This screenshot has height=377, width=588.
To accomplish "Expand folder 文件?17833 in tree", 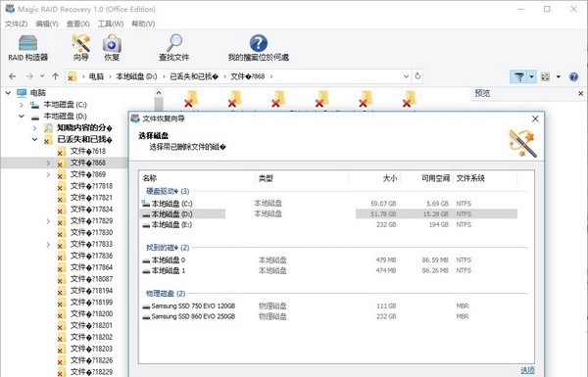I will pos(48,244).
